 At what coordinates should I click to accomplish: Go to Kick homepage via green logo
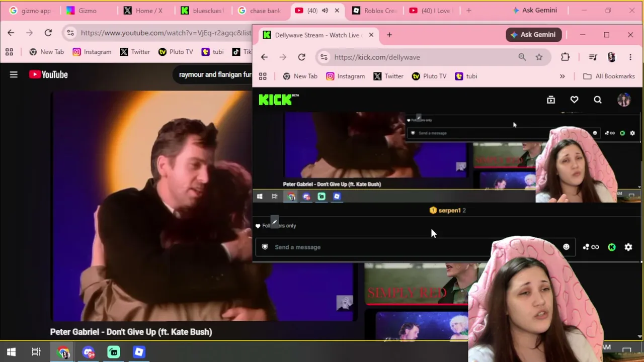[x=279, y=100]
